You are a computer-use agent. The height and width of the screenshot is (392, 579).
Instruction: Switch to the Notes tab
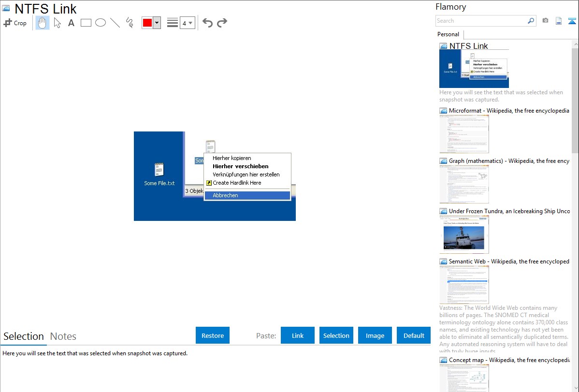(63, 336)
